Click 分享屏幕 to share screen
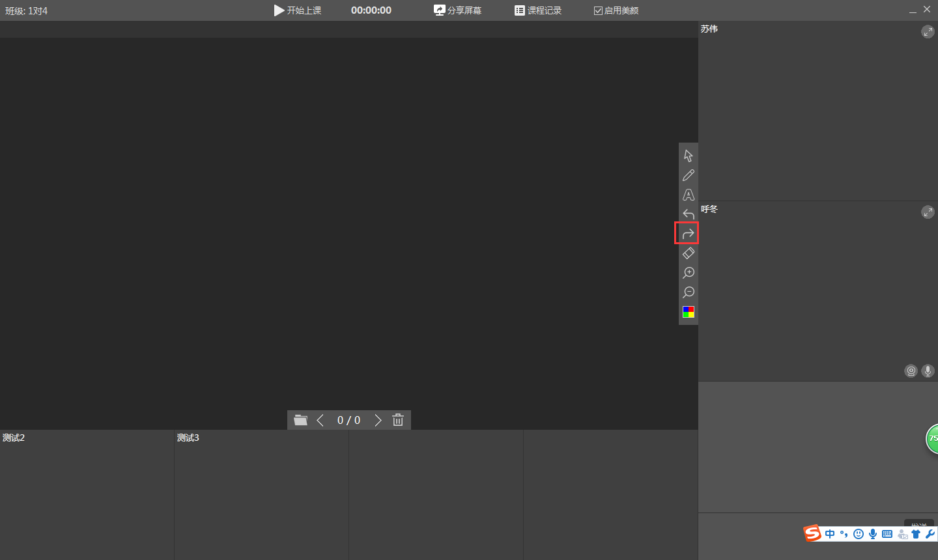 coord(458,10)
